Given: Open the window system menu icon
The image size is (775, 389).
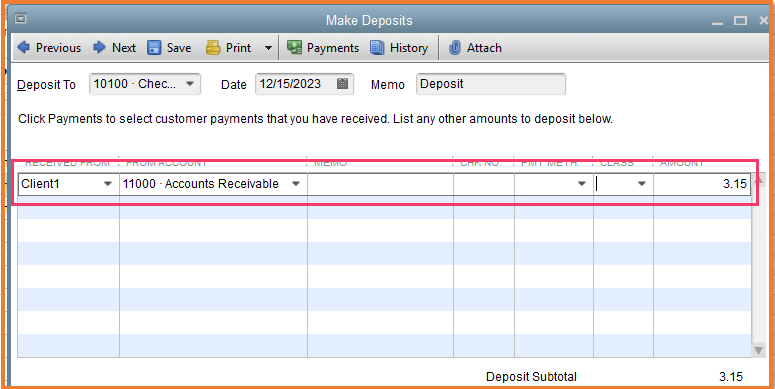Looking at the screenshot, I should (20, 19).
